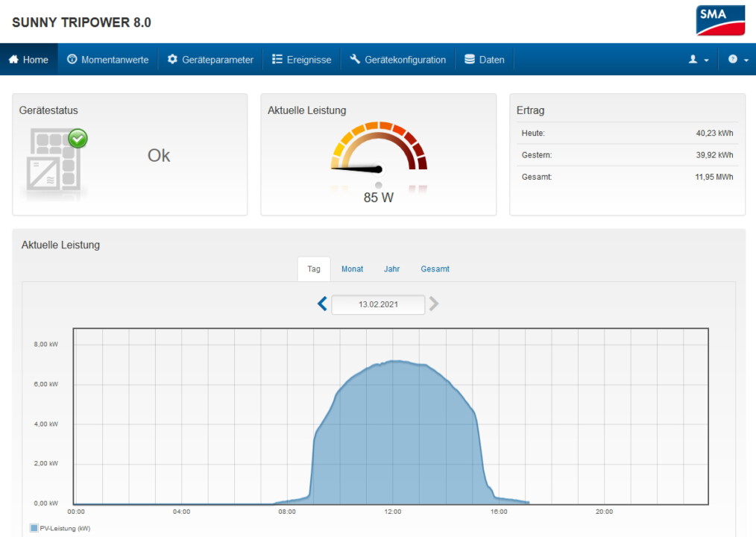Viewport: 756px width, 537px height.
Task: Open the Ereignisse menu item
Action: point(302,60)
